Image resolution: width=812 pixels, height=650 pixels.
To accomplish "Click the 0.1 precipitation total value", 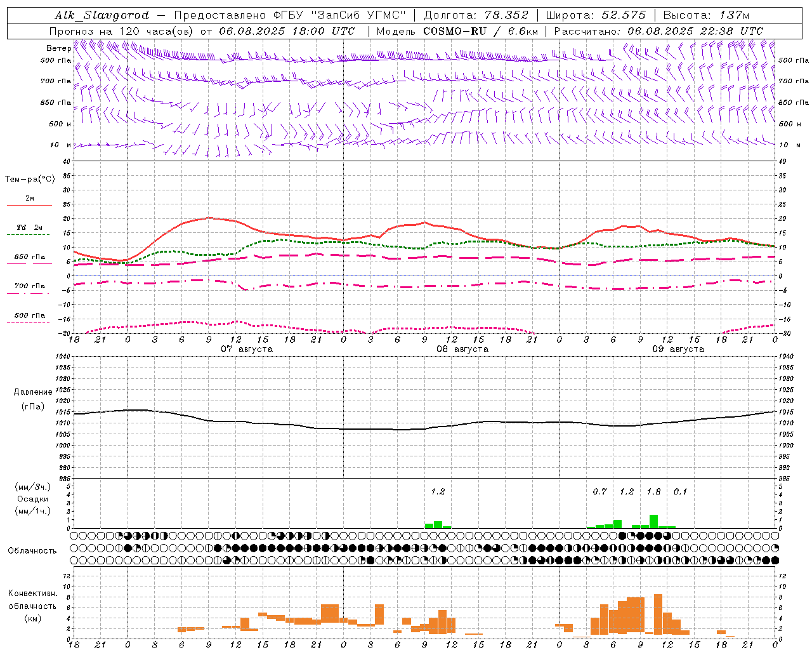I will 680,492.
